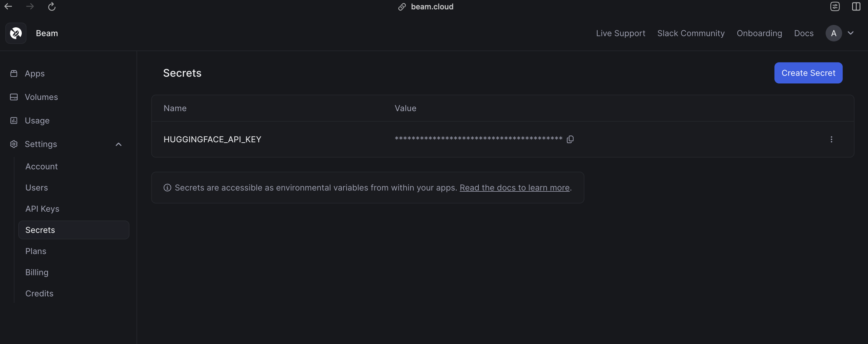The height and width of the screenshot is (344, 868).
Task: Click the Create Secret button
Action: coord(808,73)
